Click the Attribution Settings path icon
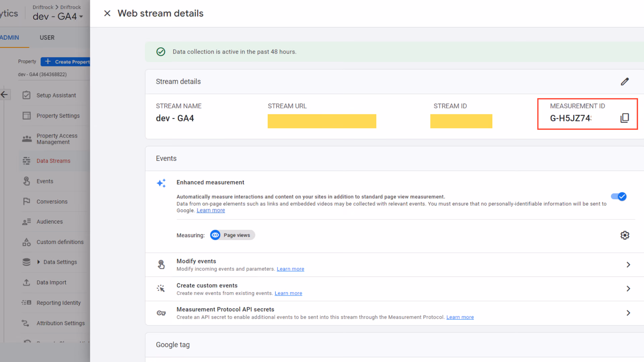The image size is (644, 362). pyautogui.click(x=25, y=323)
